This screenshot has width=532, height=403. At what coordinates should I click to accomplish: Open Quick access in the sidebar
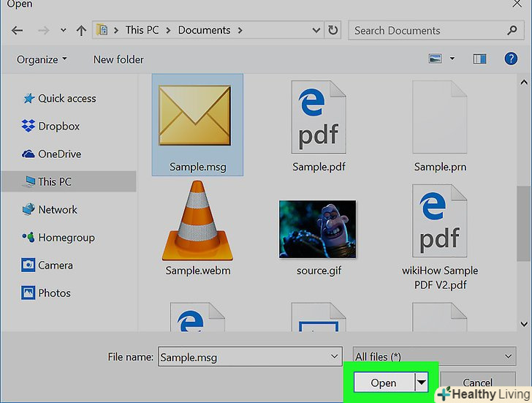pos(66,99)
